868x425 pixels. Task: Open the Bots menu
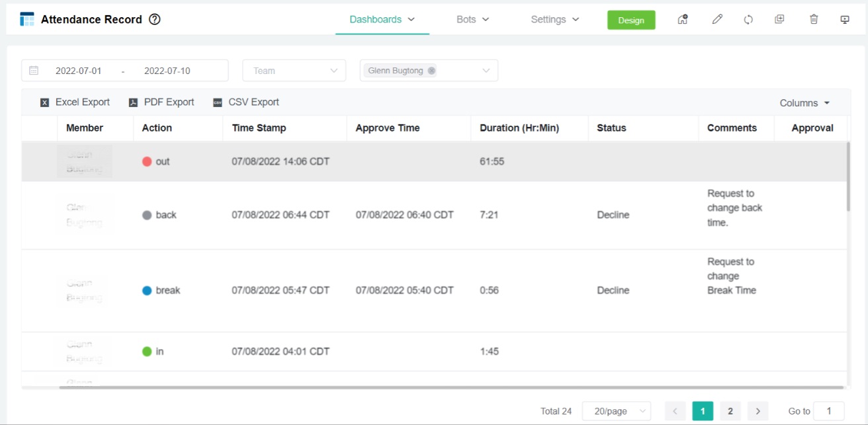tap(472, 20)
